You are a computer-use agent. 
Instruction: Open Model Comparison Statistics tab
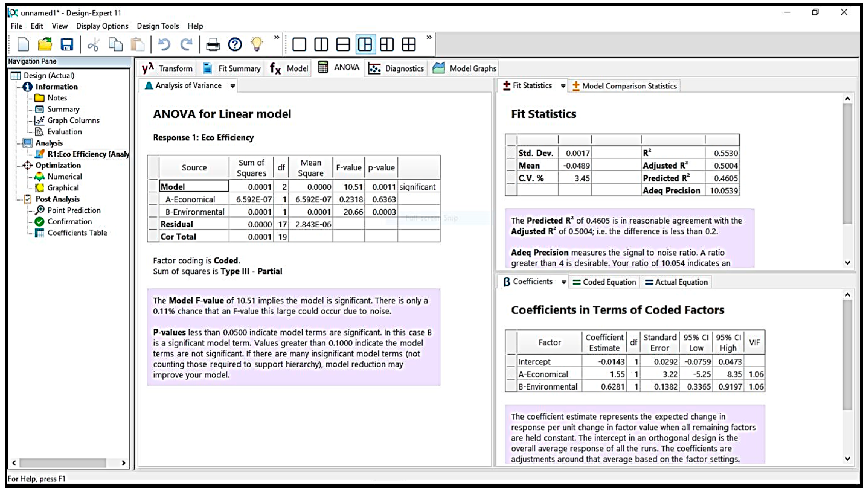[625, 86]
